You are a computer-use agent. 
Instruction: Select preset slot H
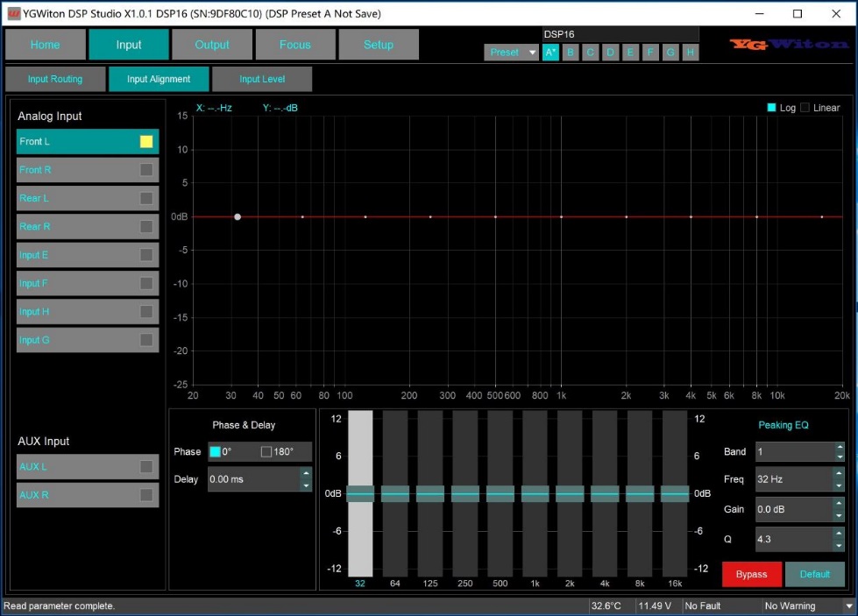click(x=691, y=53)
